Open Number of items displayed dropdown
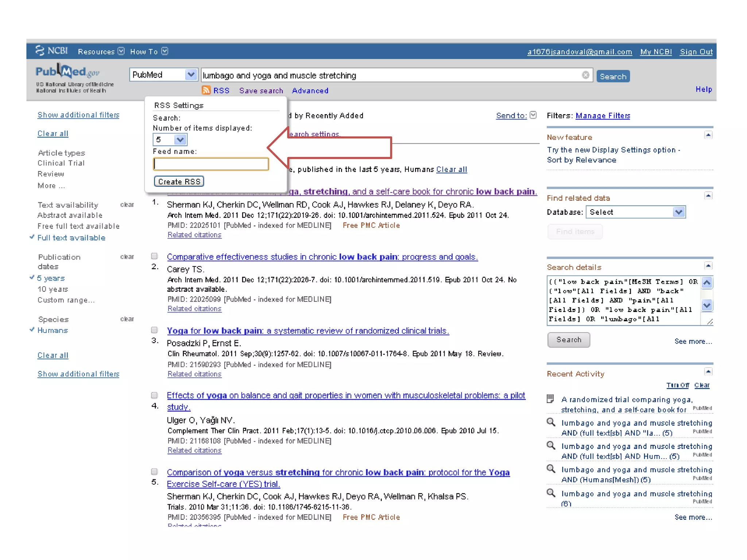The height and width of the screenshot is (560, 747). [x=180, y=140]
